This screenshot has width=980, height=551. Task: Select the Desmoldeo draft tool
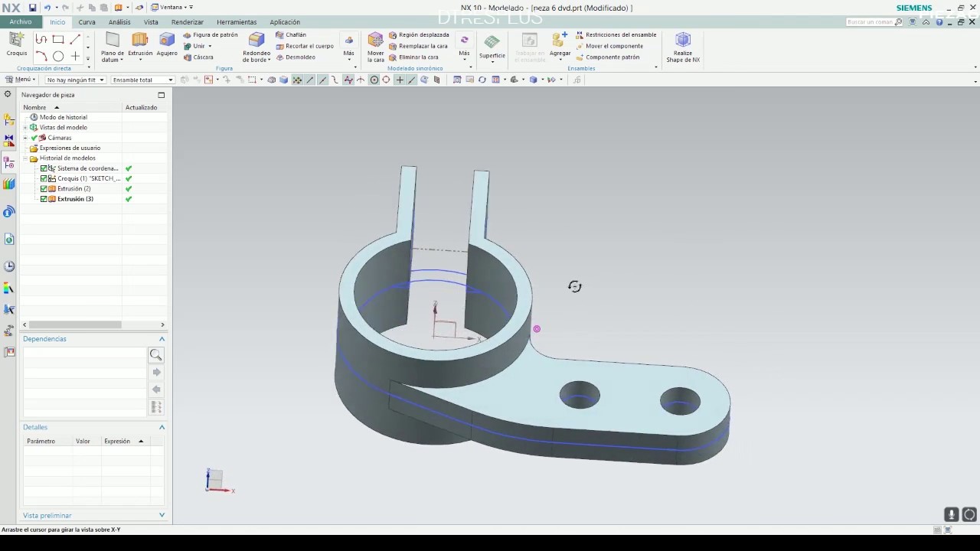tap(296, 57)
